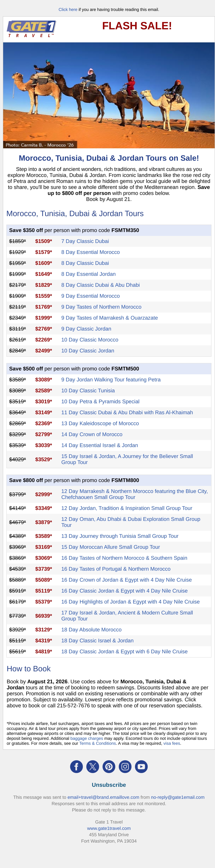Open the Terms & Conditions link

[98, 743]
